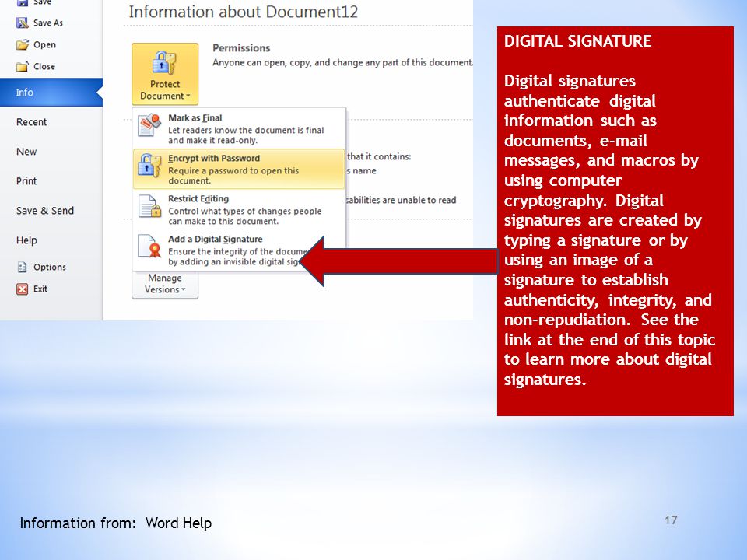The width and height of the screenshot is (747, 560).
Task: Choose Add a Digital Signature entry
Action: click(x=239, y=250)
